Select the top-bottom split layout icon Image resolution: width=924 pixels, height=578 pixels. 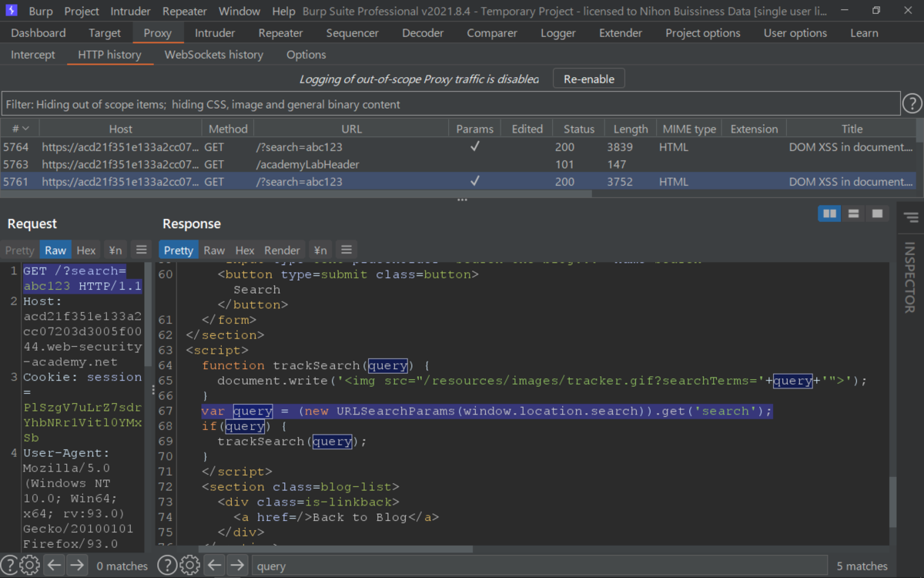(x=853, y=213)
